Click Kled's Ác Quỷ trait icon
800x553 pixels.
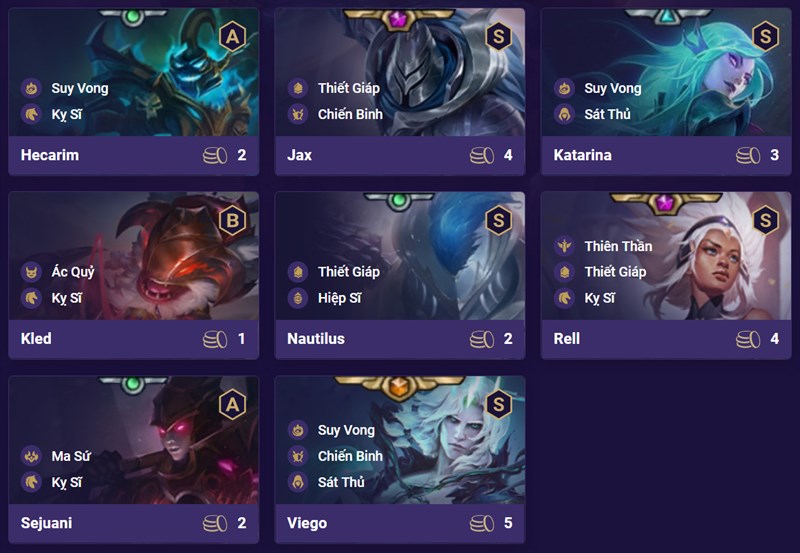(x=32, y=272)
